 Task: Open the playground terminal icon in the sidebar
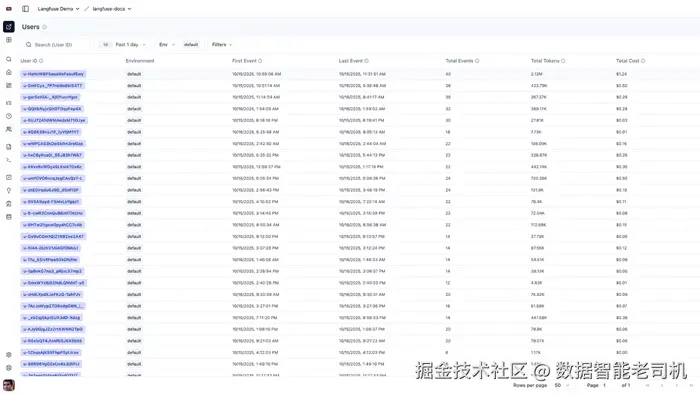pyautogui.click(x=8, y=160)
